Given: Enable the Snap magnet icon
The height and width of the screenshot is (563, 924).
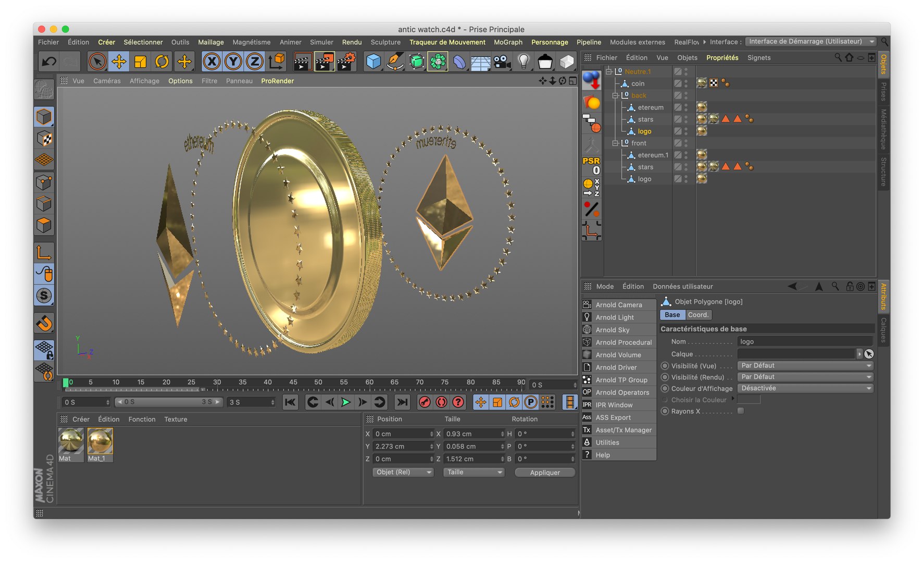Looking at the screenshot, I should [44, 323].
